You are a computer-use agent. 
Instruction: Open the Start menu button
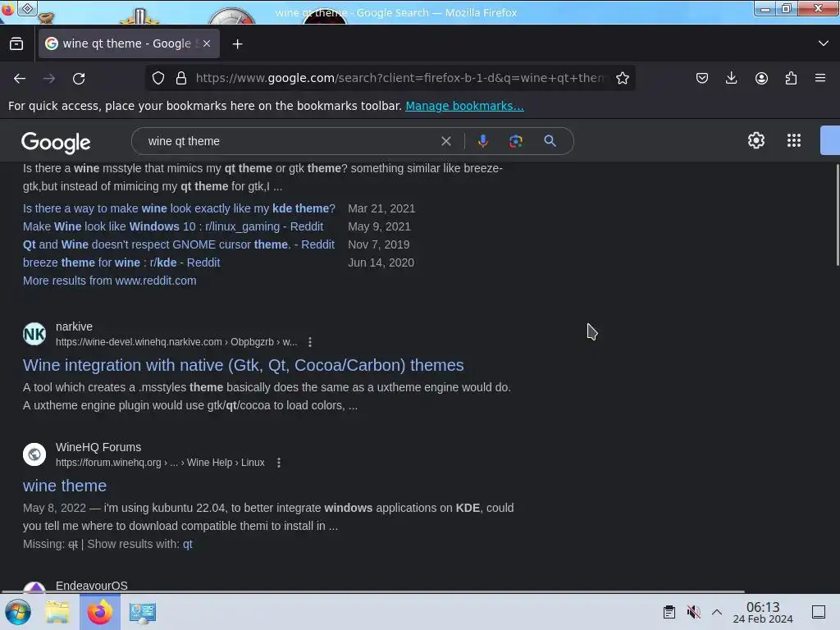[x=18, y=612]
